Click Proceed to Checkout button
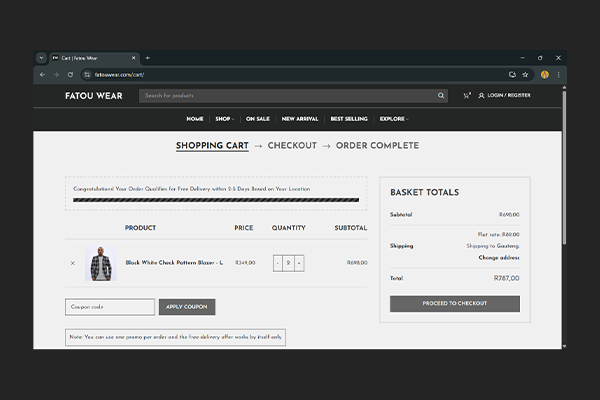 [454, 303]
